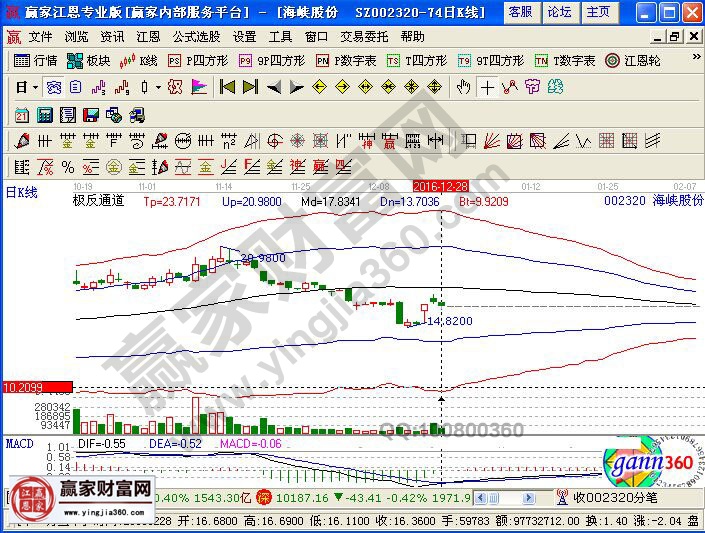Click the calendar date icon
Screen dimensions: 705x533
point(21,114)
